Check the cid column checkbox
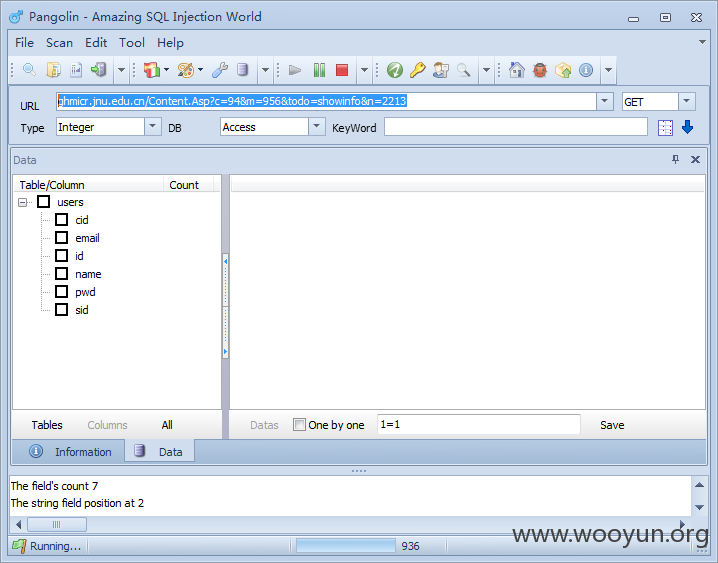 point(61,220)
